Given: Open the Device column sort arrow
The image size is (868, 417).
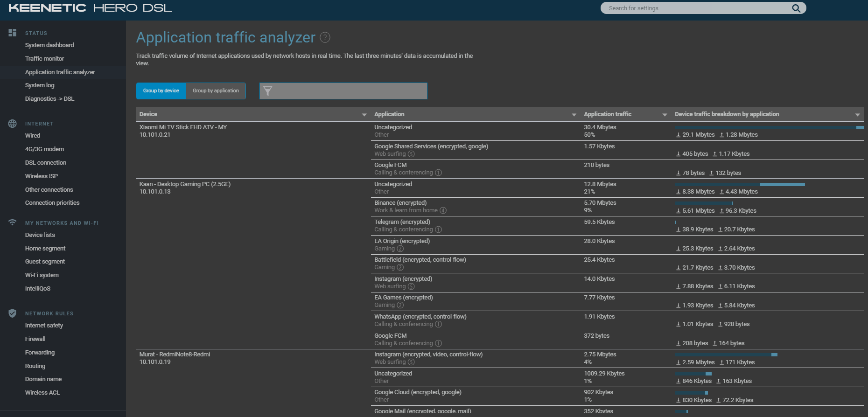Looking at the screenshot, I should pos(364,115).
